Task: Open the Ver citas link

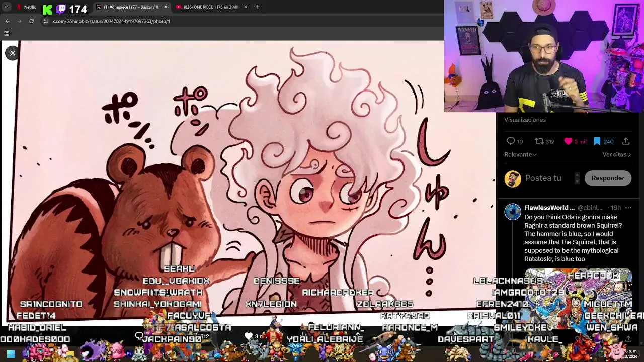Action: click(616, 155)
